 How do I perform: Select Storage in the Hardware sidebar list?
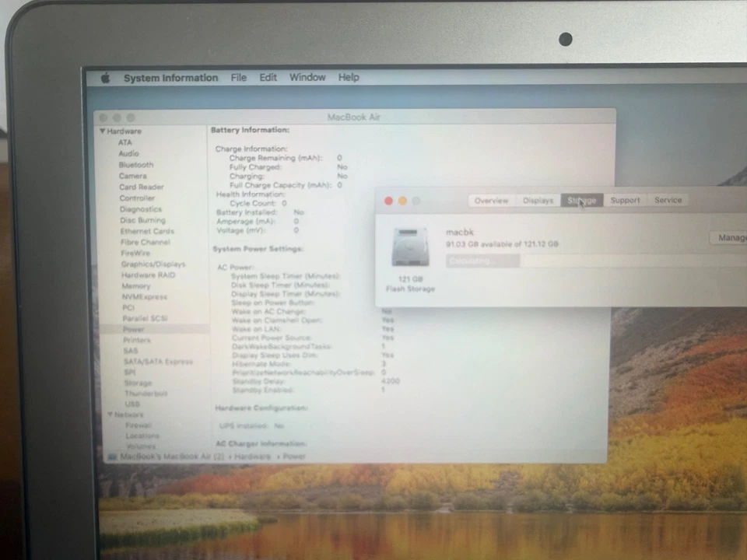(x=138, y=383)
